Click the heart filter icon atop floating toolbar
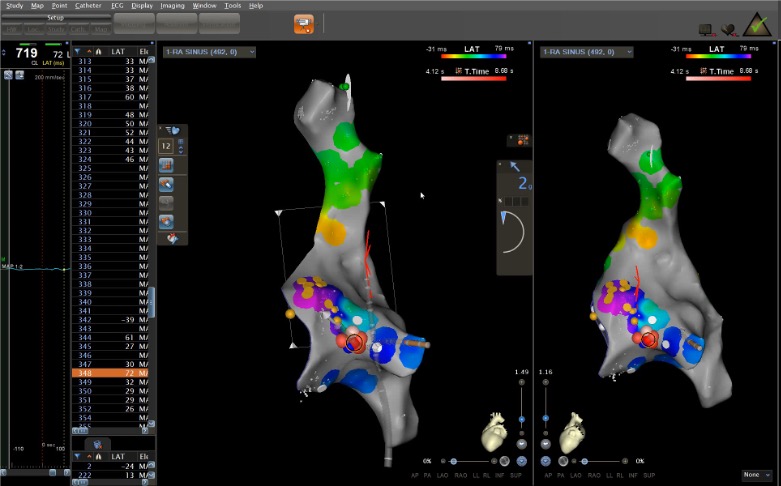This screenshot has width=781, height=486. 170,129
